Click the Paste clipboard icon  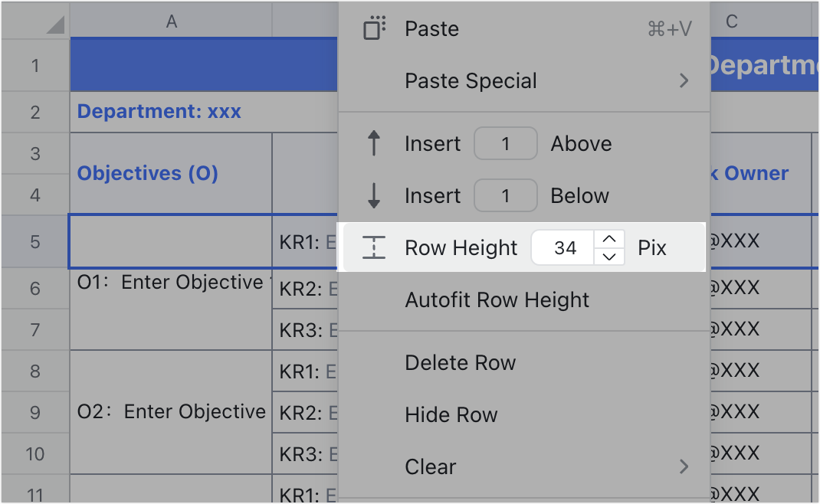[x=375, y=28]
